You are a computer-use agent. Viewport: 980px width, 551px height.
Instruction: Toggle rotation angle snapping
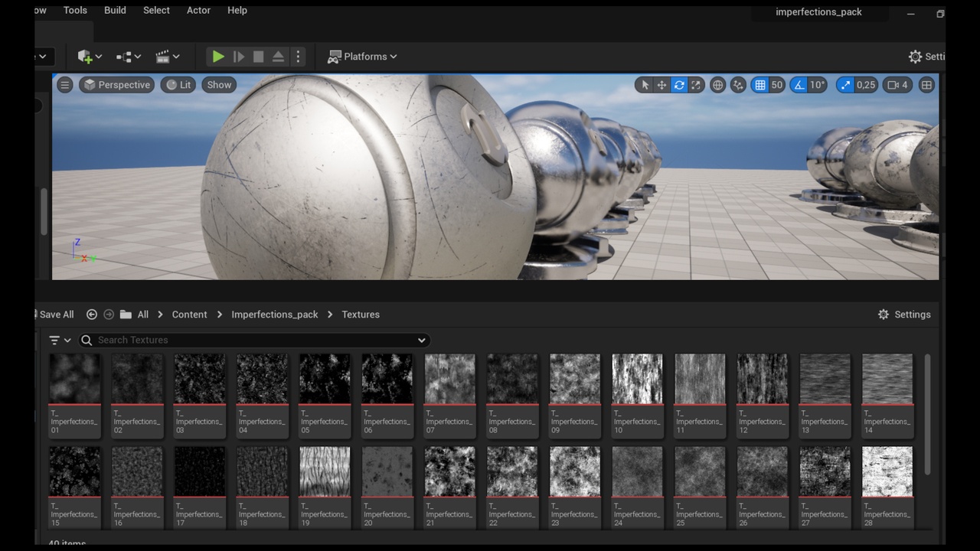[799, 85]
